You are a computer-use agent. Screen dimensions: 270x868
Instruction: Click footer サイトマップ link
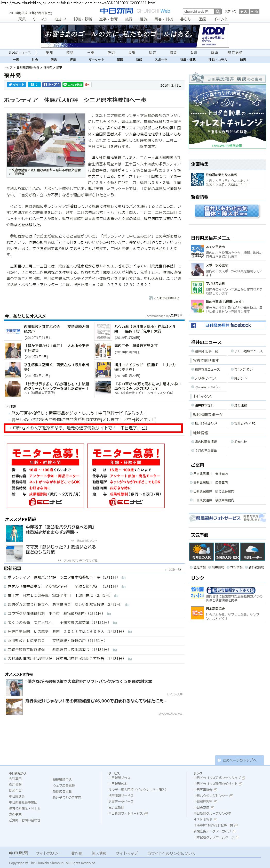tap(127, 853)
